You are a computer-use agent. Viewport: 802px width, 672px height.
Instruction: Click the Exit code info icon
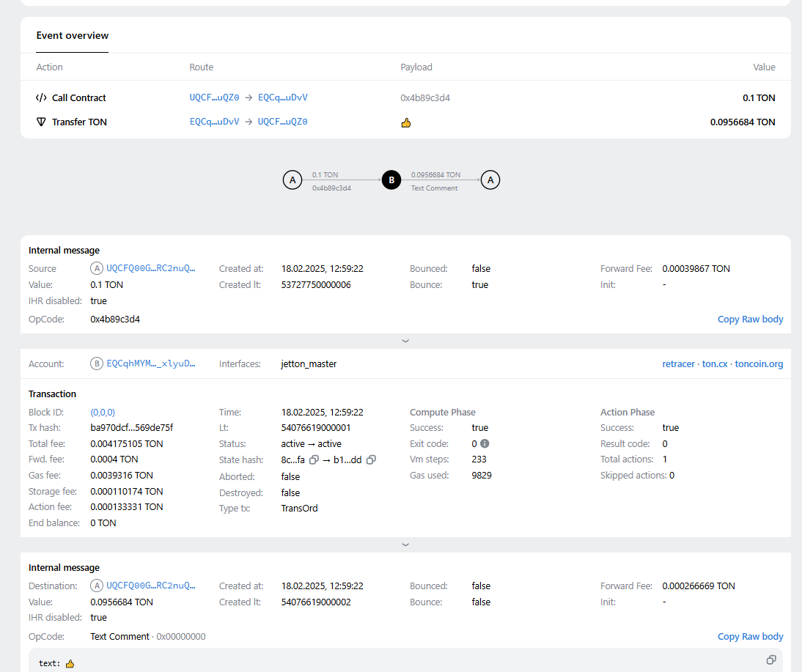click(x=485, y=444)
